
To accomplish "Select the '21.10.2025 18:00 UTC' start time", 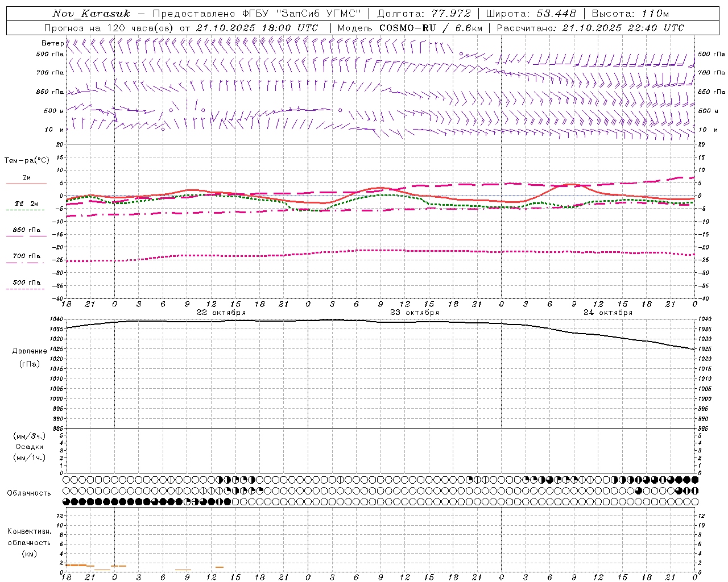I will [257, 28].
